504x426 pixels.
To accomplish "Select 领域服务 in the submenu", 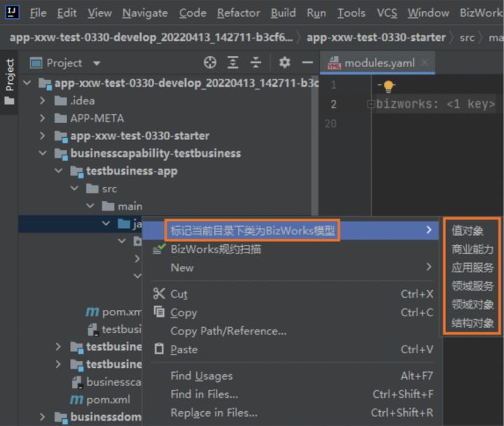I will coord(472,285).
